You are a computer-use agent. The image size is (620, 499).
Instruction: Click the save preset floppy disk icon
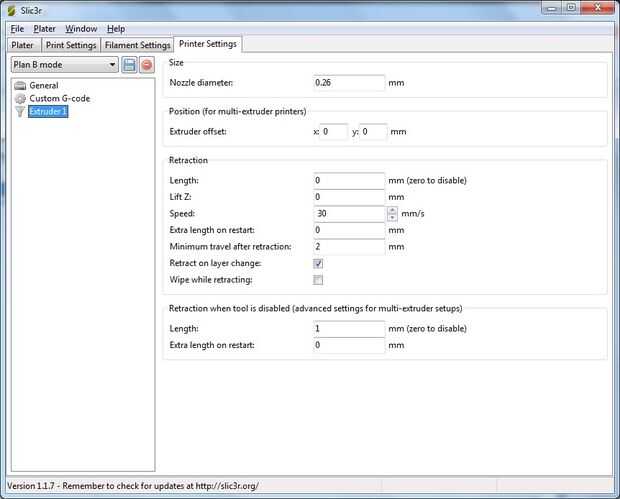[129, 65]
